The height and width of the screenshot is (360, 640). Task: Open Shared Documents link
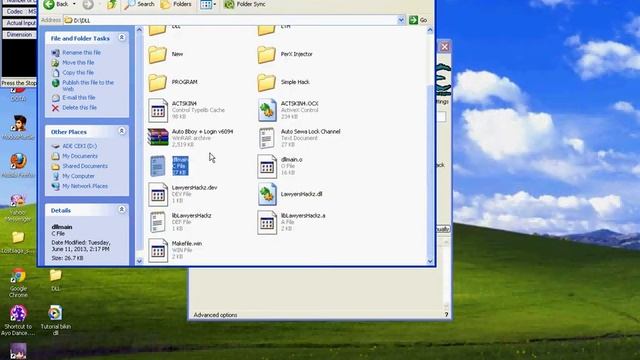[85, 166]
